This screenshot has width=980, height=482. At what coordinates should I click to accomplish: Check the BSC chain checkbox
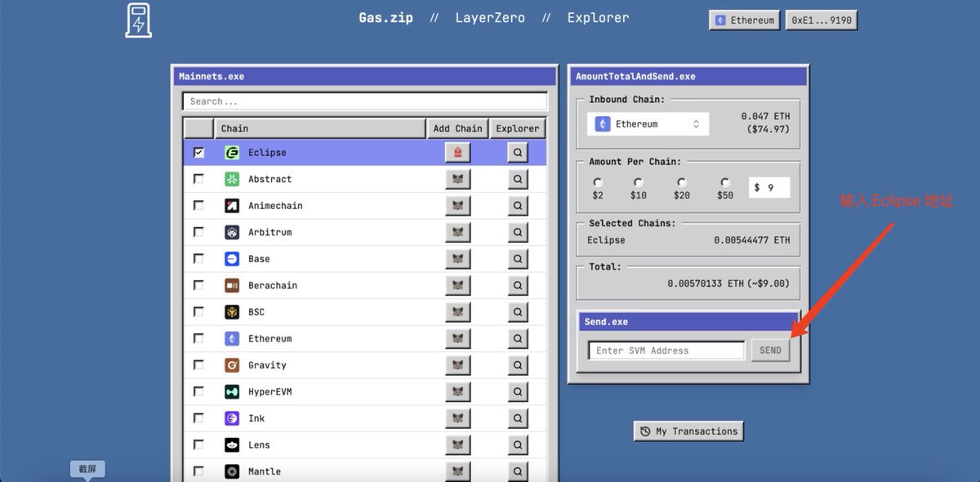pyautogui.click(x=198, y=312)
